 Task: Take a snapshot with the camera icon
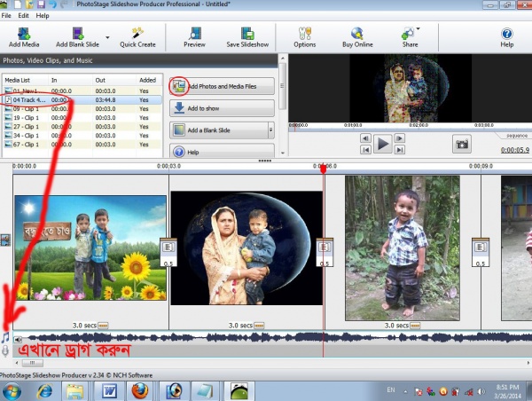[x=462, y=144]
